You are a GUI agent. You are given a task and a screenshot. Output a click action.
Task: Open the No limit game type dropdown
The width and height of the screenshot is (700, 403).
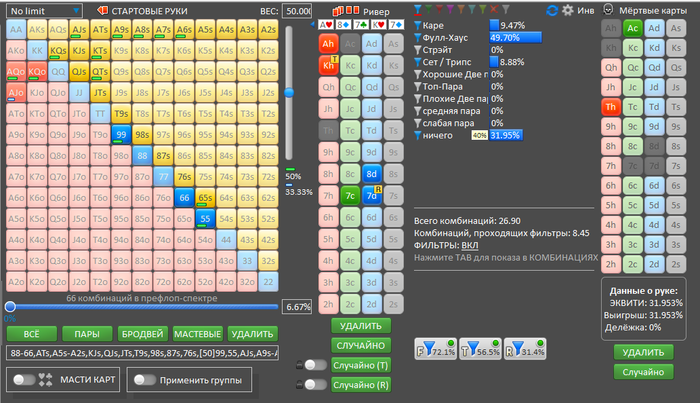point(44,11)
